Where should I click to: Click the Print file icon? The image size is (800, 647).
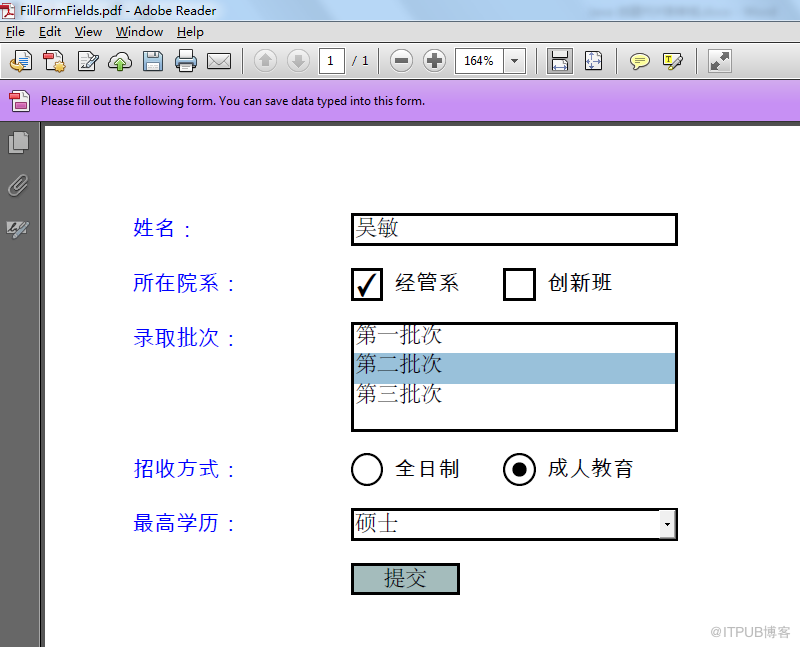tap(186, 61)
